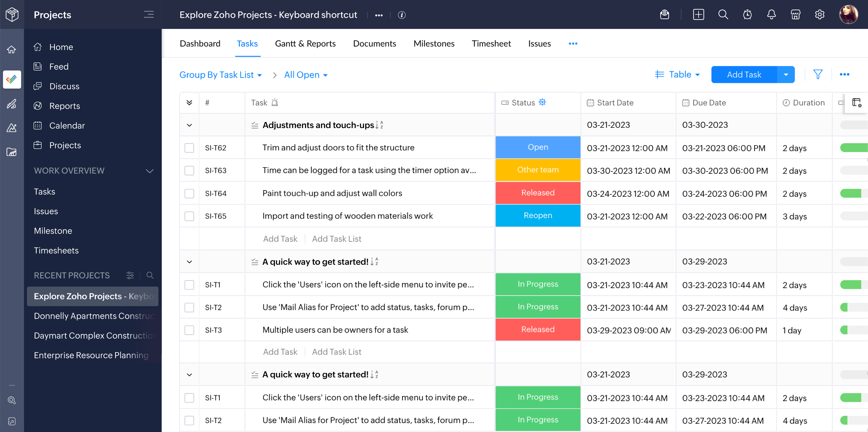Tick the checkbox for task SI-T3
Screen dimensions: 868x432
click(x=189, y=330)
